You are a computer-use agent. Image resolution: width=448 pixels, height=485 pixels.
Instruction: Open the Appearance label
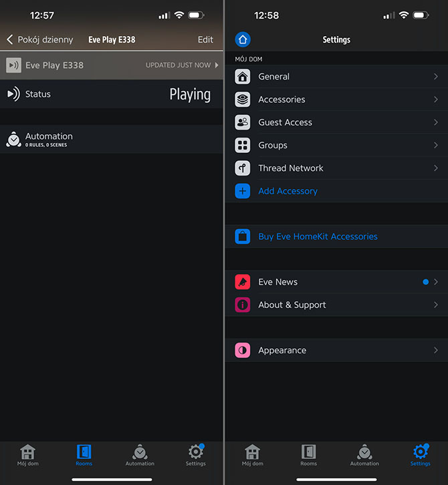coord(282,350)
